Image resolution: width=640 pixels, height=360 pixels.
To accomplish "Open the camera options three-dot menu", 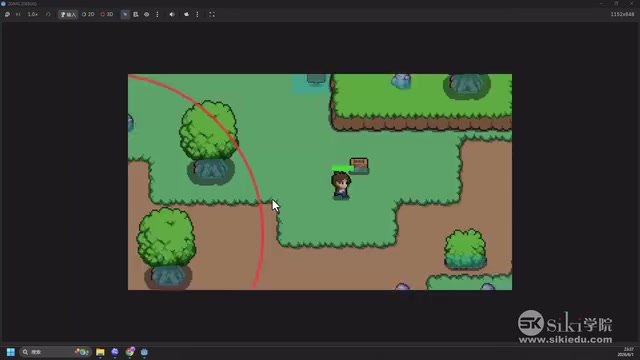I will pos(198,14).
